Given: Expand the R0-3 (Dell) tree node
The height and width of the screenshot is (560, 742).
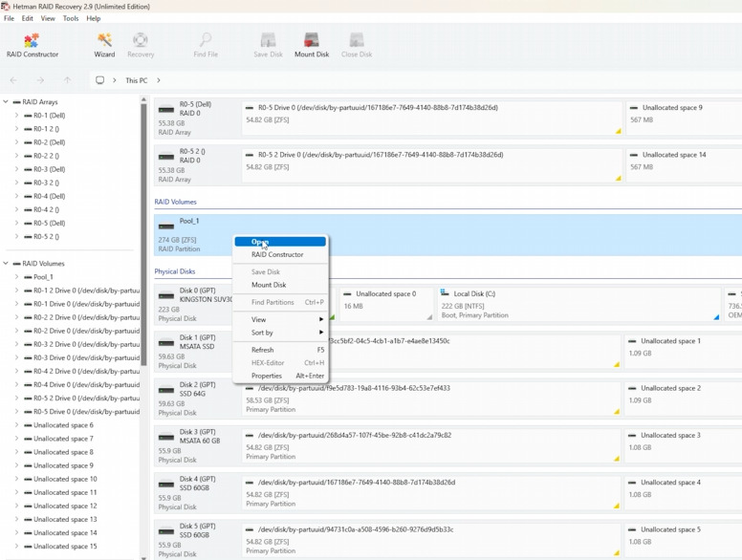Looking at the screenshot, I should click(16, 169).
